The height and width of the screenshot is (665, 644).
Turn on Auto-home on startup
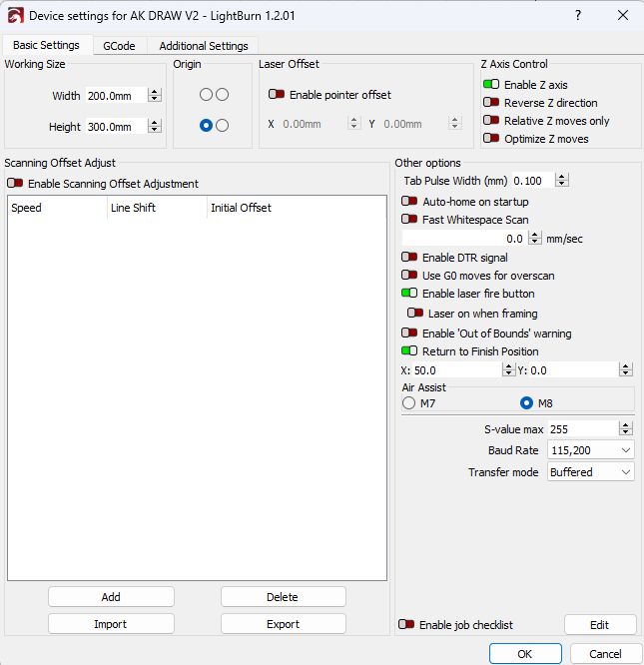(409, 202)
